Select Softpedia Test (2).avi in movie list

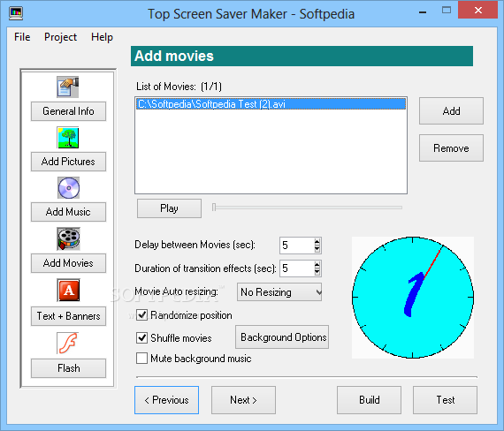click(271, 104)
